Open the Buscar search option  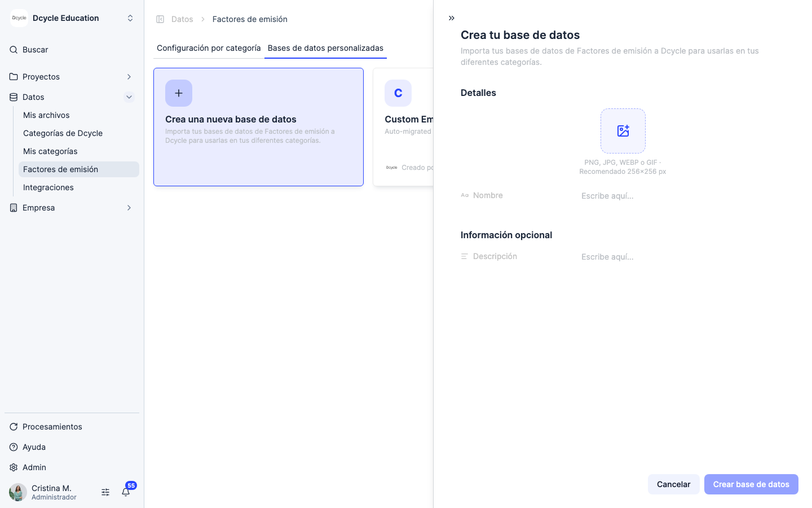tap(72, 50)
